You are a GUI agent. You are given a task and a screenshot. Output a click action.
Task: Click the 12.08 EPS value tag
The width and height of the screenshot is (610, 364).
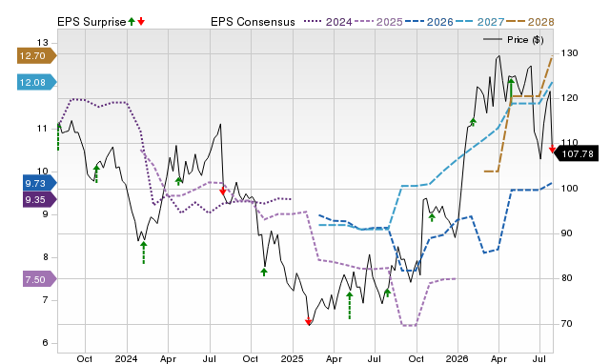(36, 82)
